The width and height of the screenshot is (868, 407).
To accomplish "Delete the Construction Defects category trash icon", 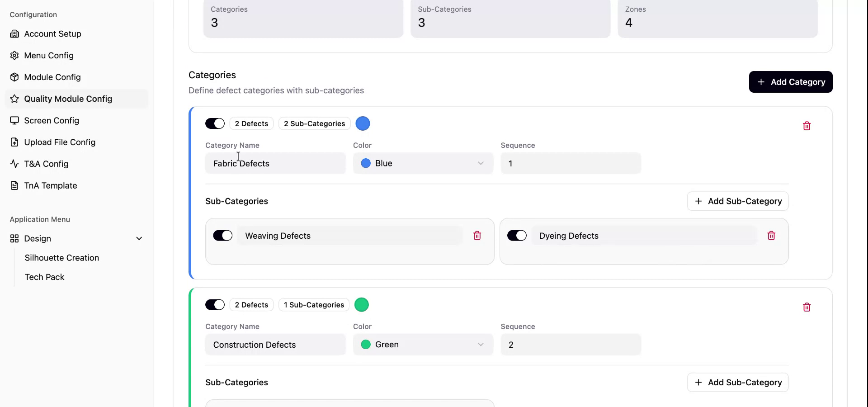I will point(807,307).
